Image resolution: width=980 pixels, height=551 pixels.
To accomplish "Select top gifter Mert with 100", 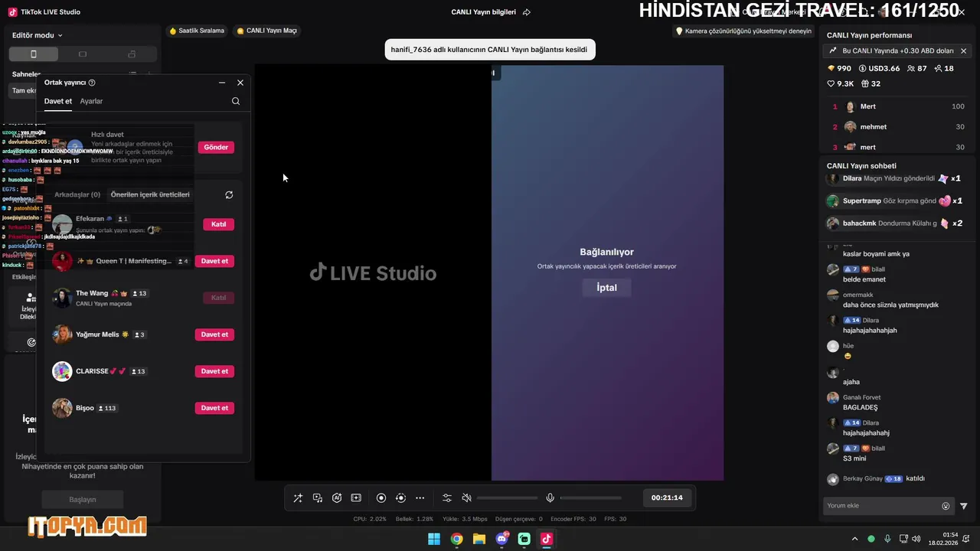I will pos(899,106).
